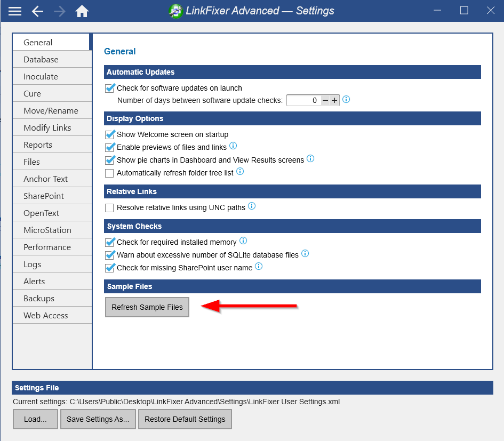Switch to the OpenText tab
The height and width of the screenshot is (441, 504).
[x=52, y=213]
